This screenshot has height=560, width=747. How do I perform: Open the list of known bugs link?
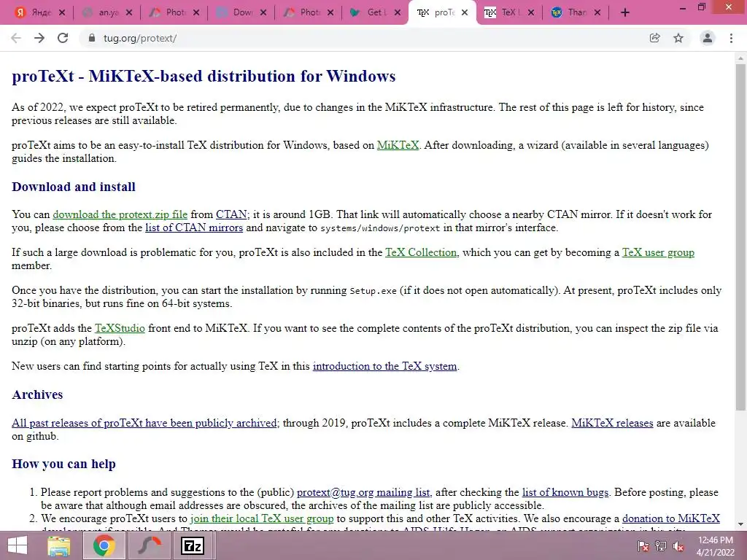(565, 492)
